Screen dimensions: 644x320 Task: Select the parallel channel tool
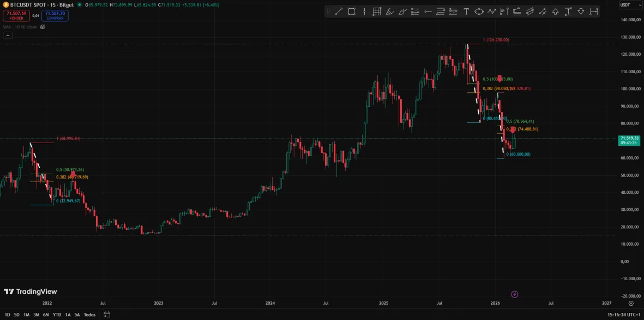click(x=530, y=11)
